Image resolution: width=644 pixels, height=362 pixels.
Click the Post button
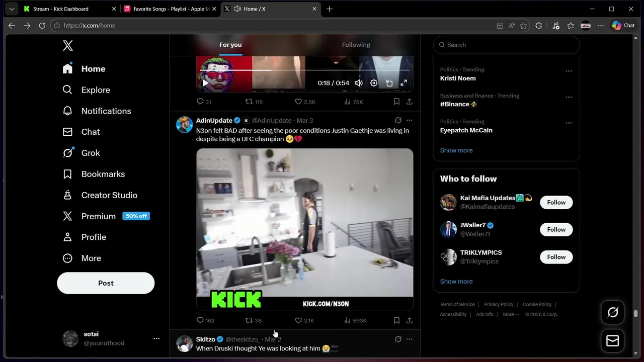[x=106, y=283]
